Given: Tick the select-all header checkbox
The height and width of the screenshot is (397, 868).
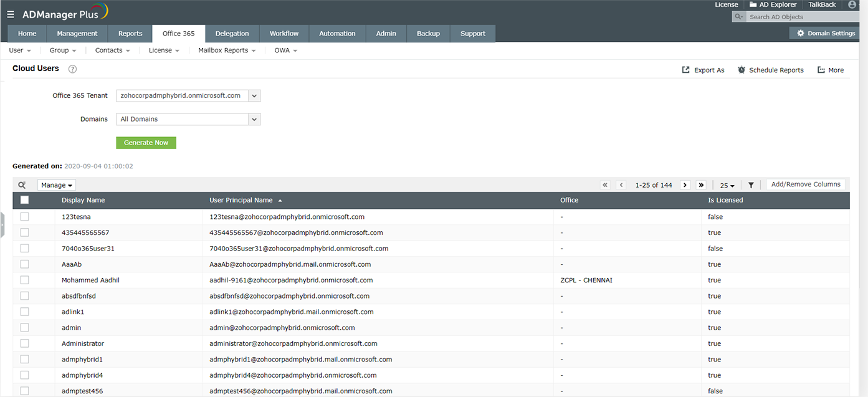Looking at the screenshot, I should click(x=24, y=200).
